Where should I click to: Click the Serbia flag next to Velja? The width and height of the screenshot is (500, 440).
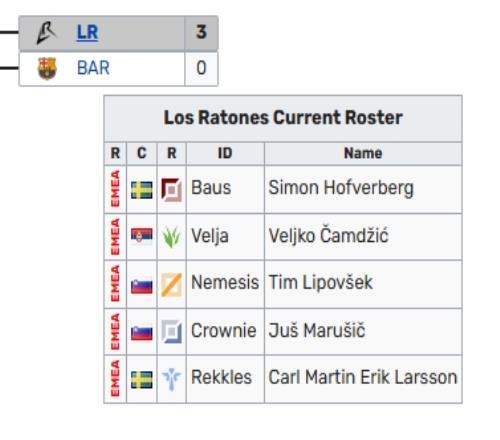click(142, 236)
